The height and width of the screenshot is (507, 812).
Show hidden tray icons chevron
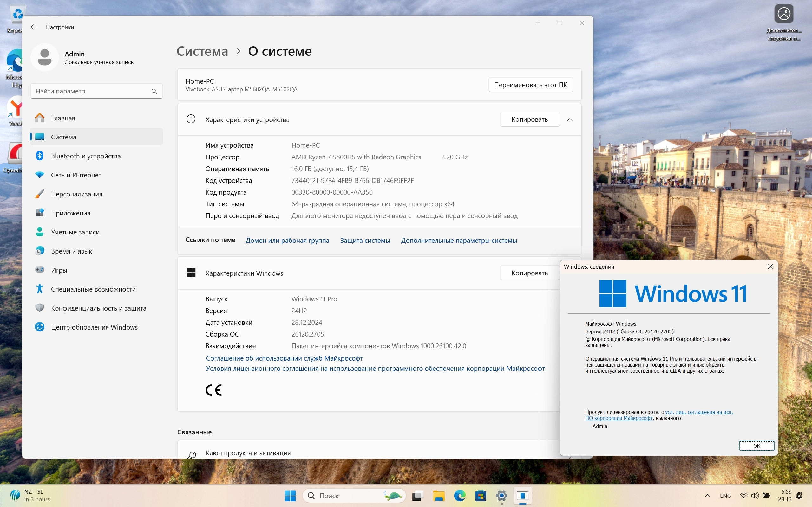pyautogui.click(x=708, y=496)
